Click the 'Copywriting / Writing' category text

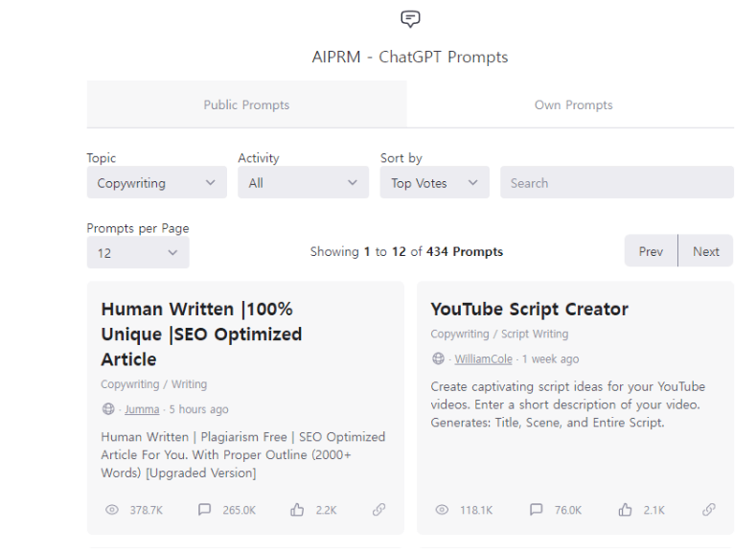(154, 384)
